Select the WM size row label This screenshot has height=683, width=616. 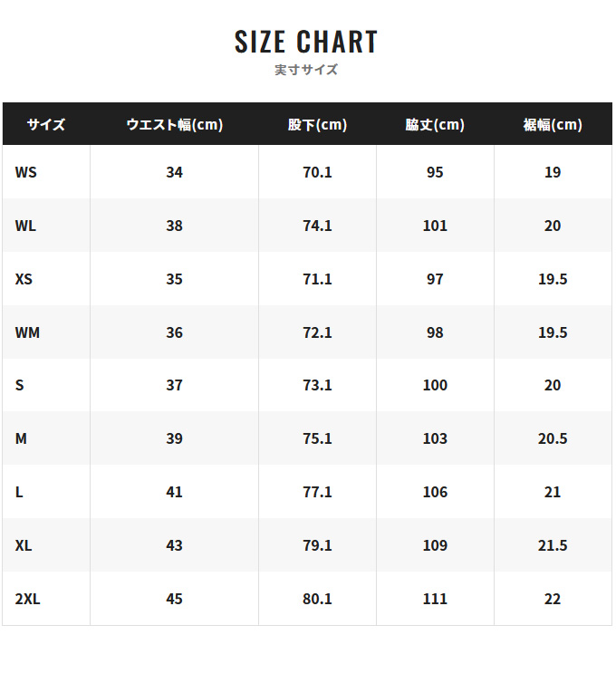pos(27,332)
